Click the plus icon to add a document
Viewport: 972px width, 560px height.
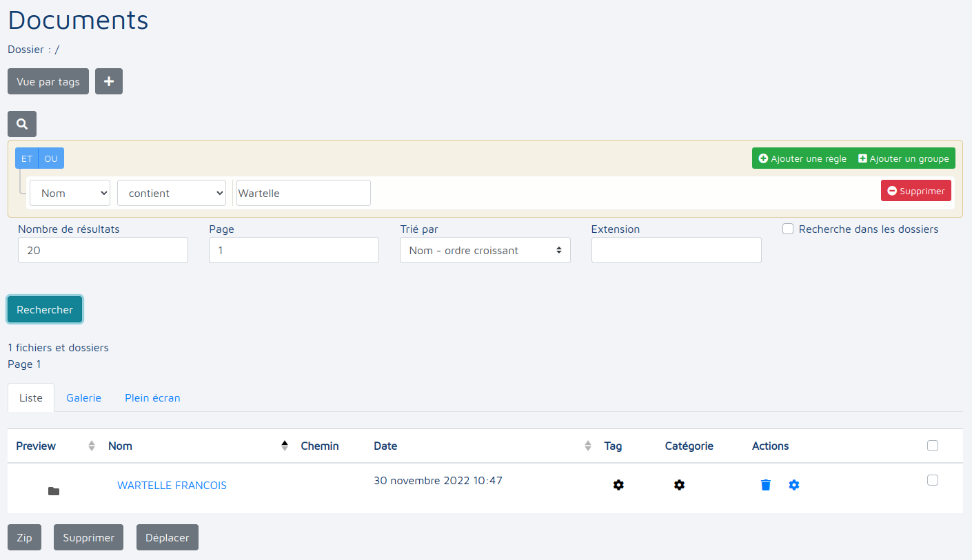(108, 81)
